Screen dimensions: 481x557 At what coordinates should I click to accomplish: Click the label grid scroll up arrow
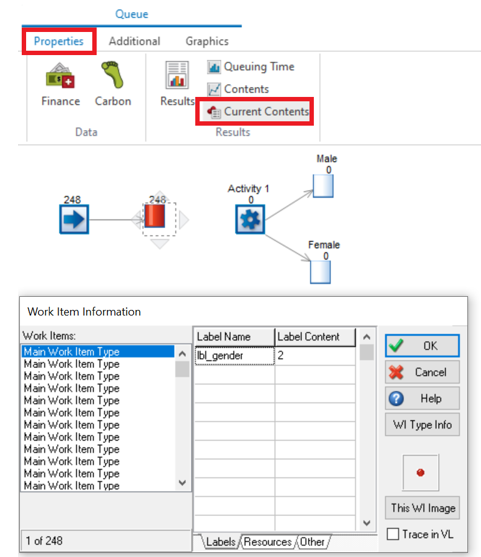pyautogui.click(x=367, y=336)
